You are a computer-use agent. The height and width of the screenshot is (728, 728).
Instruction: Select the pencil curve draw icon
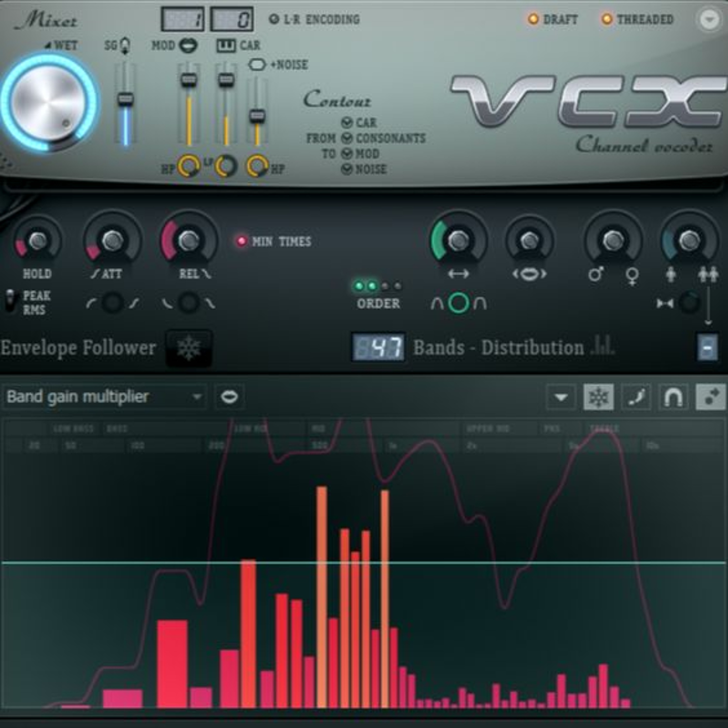pyautogui.click(x=637, y=397)
